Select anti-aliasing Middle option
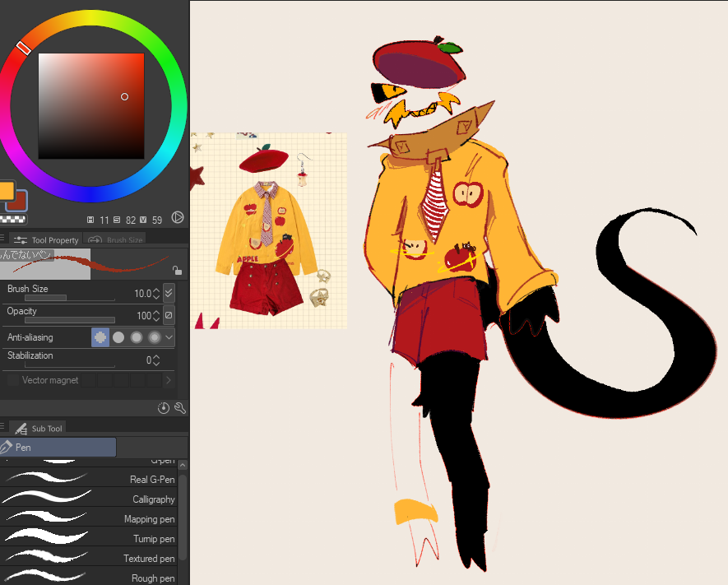Viewport: 728px width, 585px height. click(137, 337)
